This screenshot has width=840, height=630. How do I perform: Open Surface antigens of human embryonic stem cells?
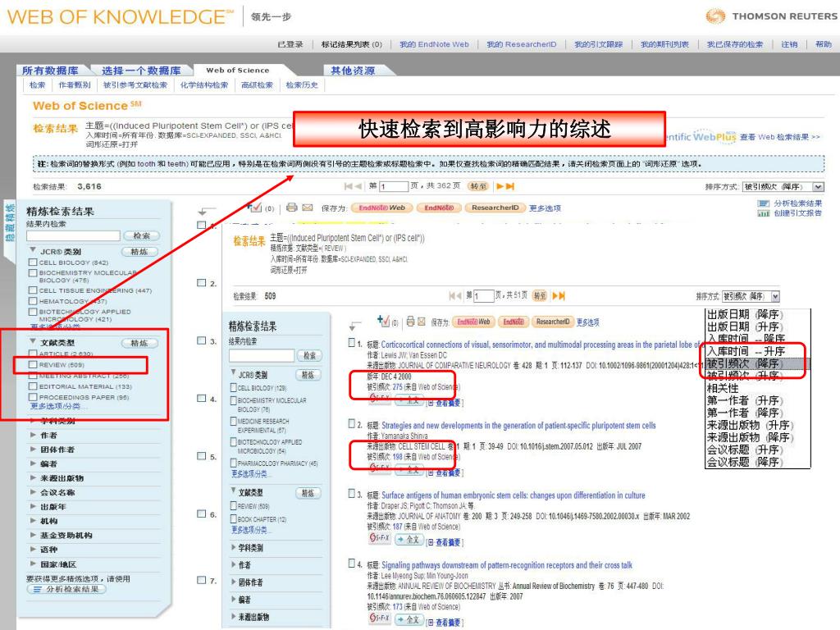coord(514,495)
